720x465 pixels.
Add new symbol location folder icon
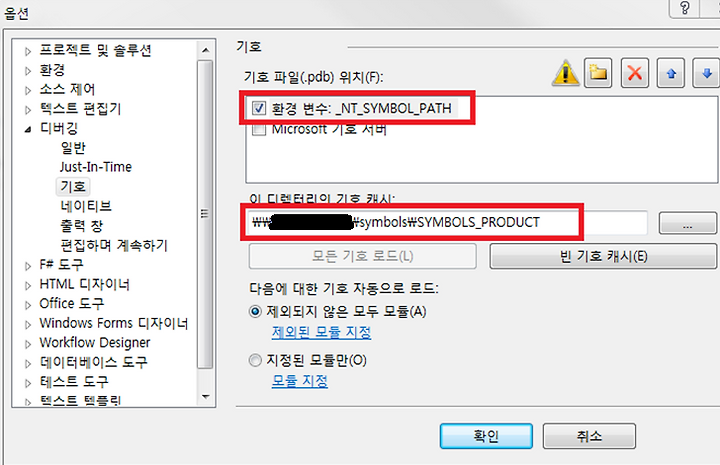pos(598,73)
